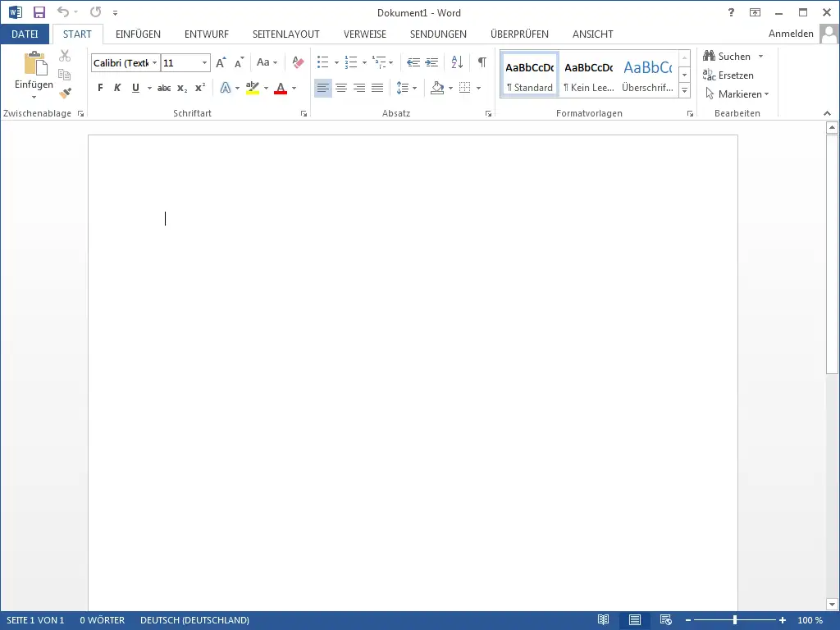
Task: Expand the Markieren dropdown
Action: 766,94
